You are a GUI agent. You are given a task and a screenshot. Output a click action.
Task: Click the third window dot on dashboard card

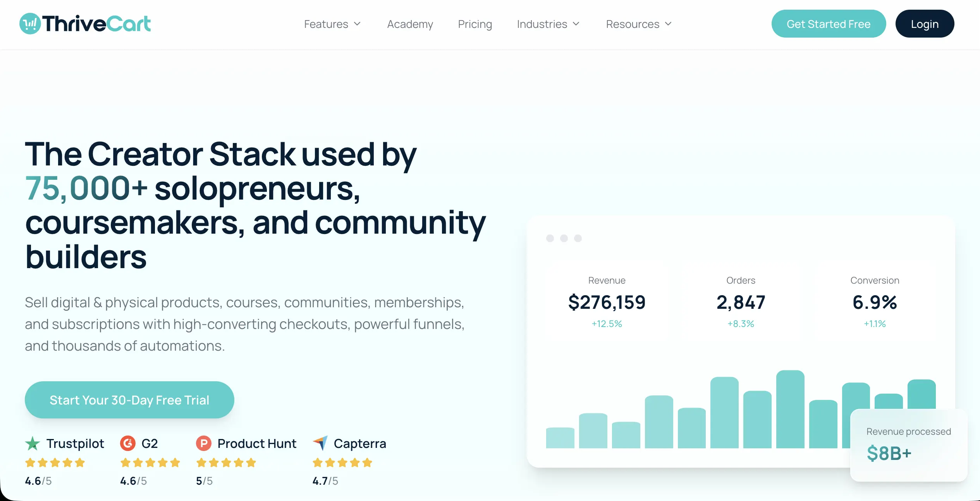[x=578, y=238]
